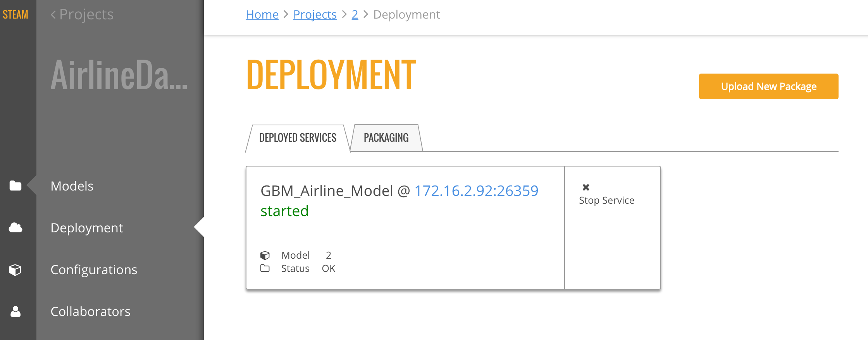Switch to the Deployed Services tab
Image resolution: width=868 pixels, height=340 pixels.
[x=298, y=138]
